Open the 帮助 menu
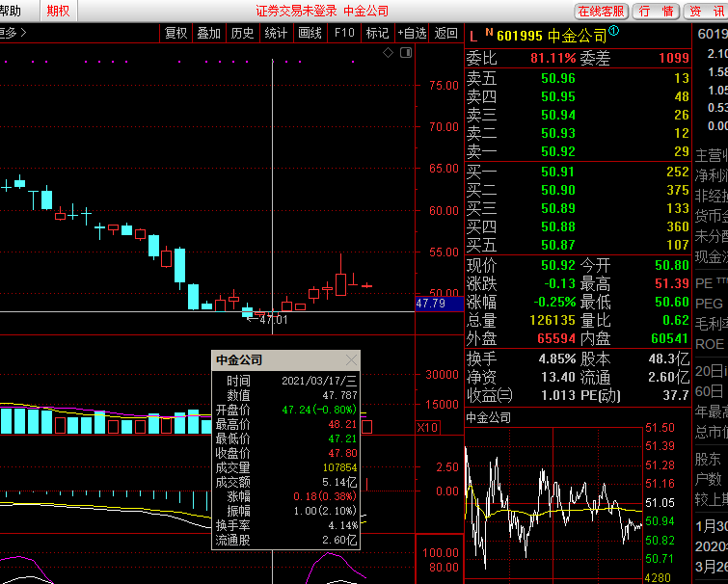This screenshot has width=728, height=584. point(11,11)
